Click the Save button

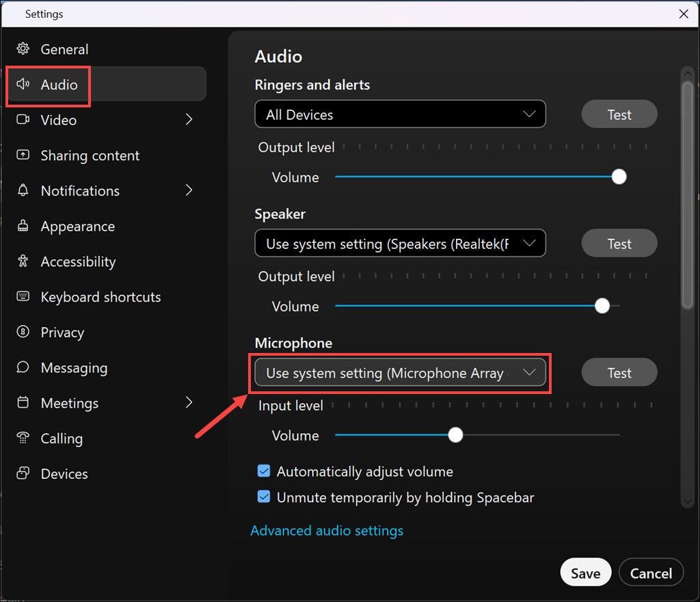click(x=585, y=573)
